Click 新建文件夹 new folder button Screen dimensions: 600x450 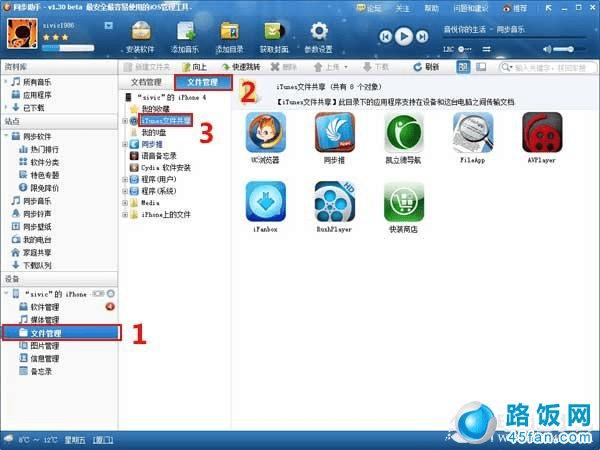tap(147, 67)
